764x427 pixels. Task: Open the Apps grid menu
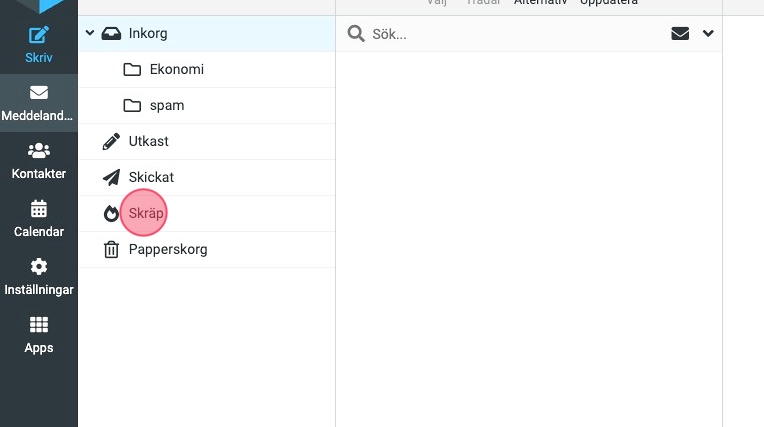[x=38, y=335]
